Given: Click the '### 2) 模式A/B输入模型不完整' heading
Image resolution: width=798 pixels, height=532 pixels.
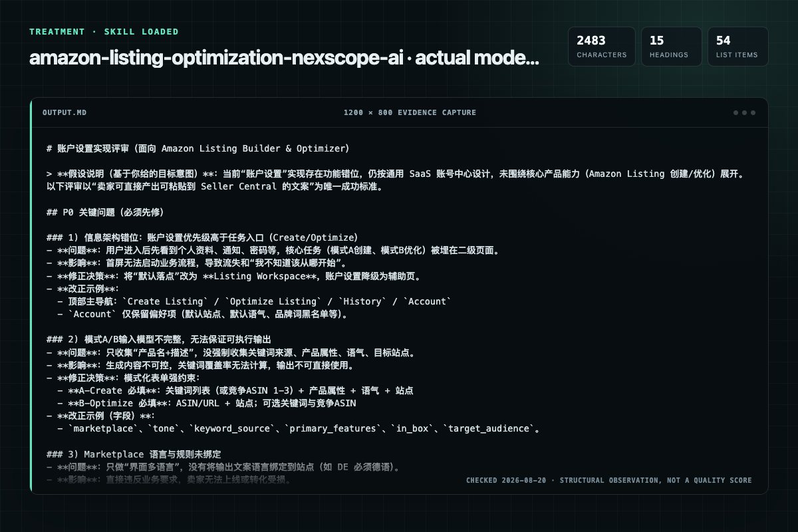Looking at the screenshot, I should (x=160, y=340).
